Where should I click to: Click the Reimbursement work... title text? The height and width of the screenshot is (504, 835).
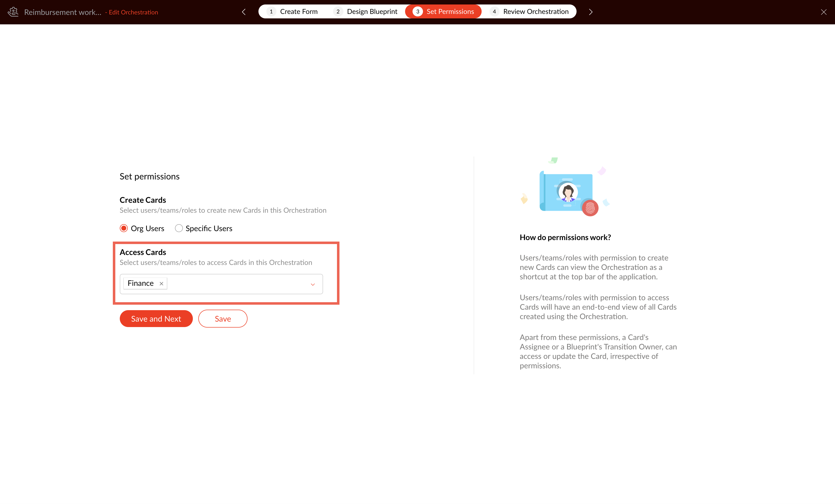[63, 12]
